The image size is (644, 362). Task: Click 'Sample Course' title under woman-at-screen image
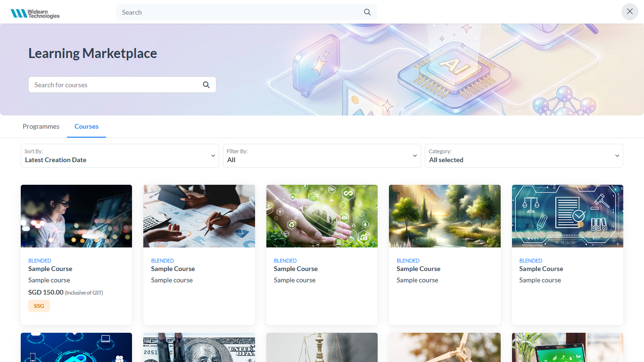(50, 269)
